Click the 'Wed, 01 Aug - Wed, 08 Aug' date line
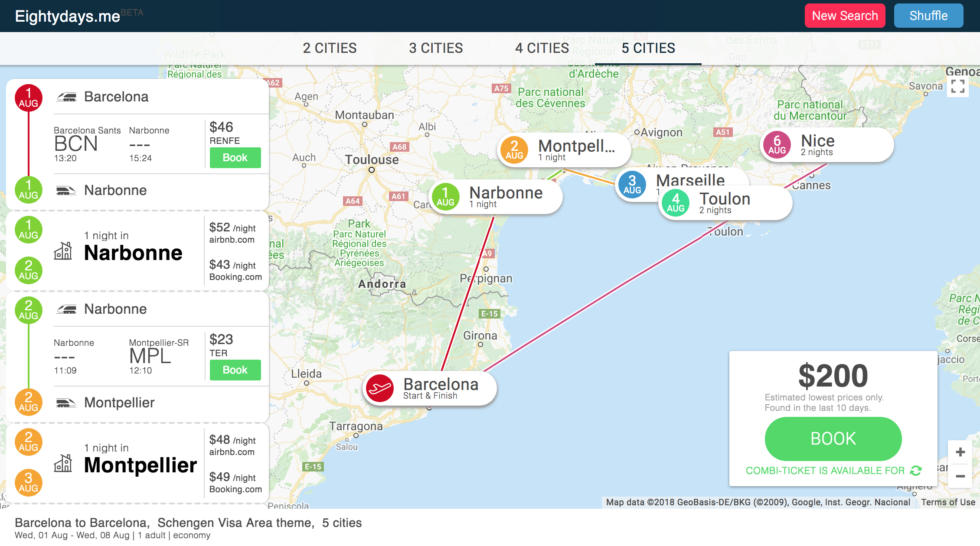Image resolution: width=980 pixels, height=546 pixels. 72,535
